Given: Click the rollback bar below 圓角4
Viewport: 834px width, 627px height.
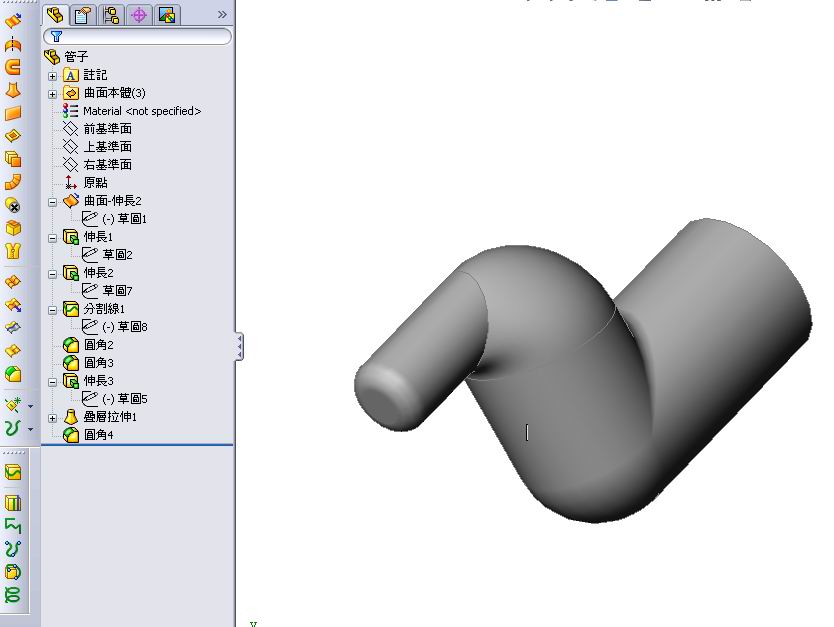Looking at the screenshot, I should click(x=137, y=445).
